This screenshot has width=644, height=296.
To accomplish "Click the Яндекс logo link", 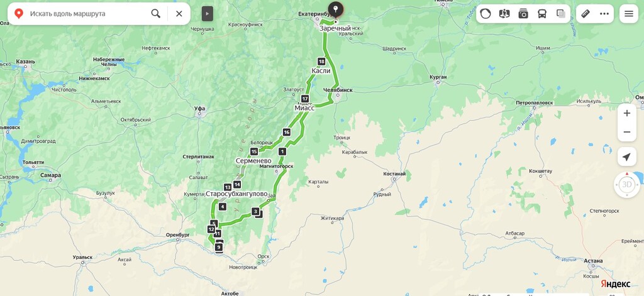I will click(x=615, y=283).
